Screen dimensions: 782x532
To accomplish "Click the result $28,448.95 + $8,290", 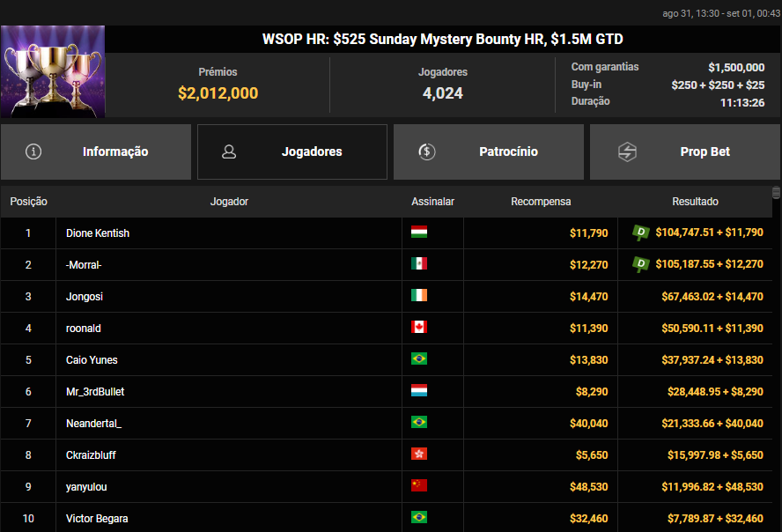I will pos(715,392).
